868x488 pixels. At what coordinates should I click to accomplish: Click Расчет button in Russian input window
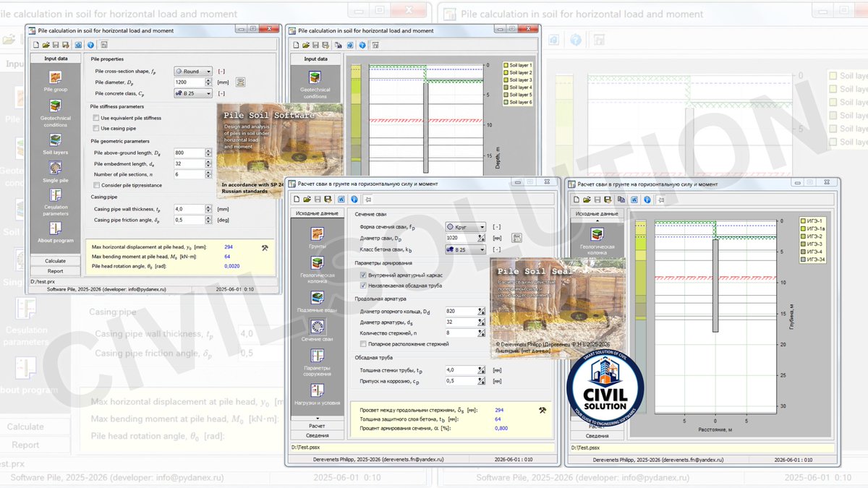[317, 426]
